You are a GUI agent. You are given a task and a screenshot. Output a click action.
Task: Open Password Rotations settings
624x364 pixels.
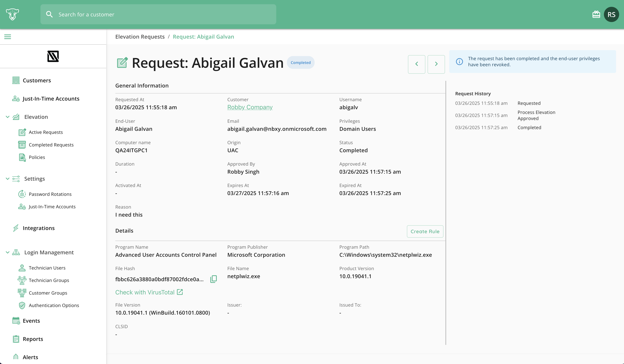click(x=50, y=194)
